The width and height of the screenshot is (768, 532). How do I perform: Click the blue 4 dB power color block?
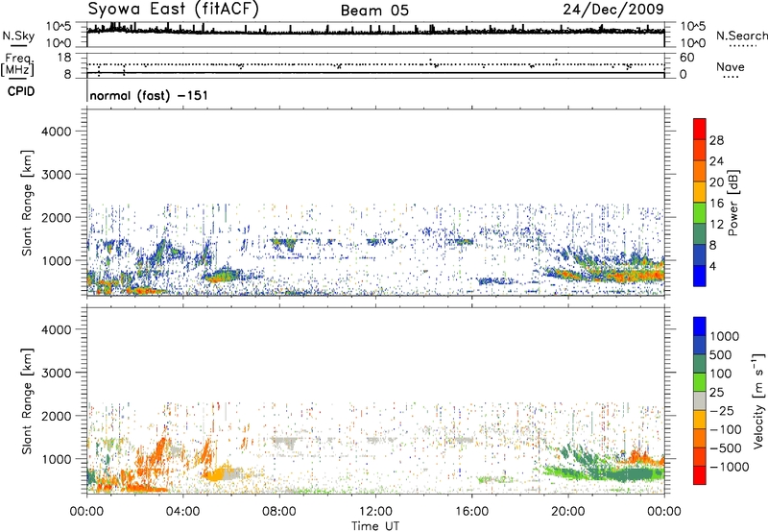700,276
